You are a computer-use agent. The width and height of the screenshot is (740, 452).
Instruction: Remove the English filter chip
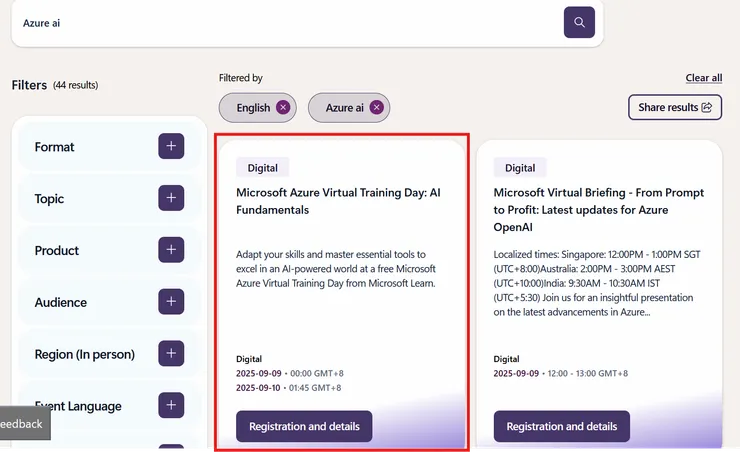pyautogui.click(x=283, y=108)
